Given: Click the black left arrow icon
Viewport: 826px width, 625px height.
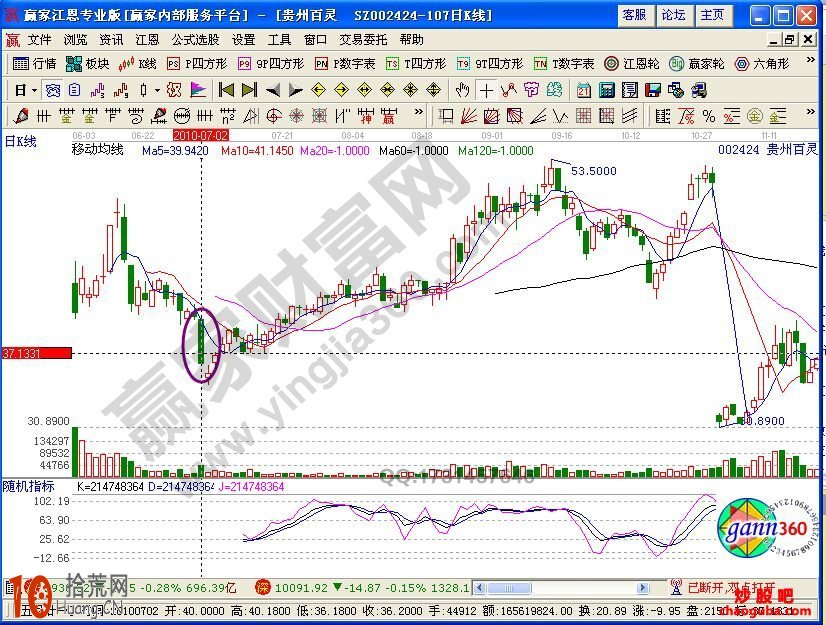Looking at the screenshot, I should [x=273, y=91].
